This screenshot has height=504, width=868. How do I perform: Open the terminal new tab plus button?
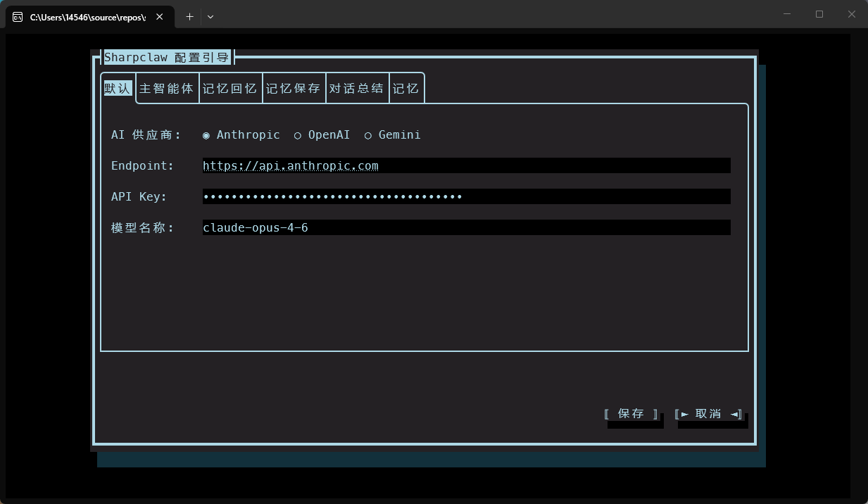coord(189,16)
